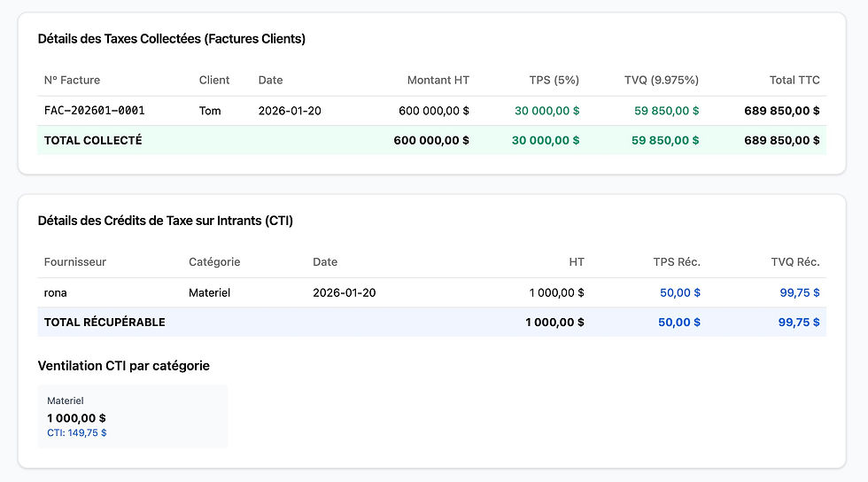Click the Montant HT column header
868x482 pixels.
[438, 80]
